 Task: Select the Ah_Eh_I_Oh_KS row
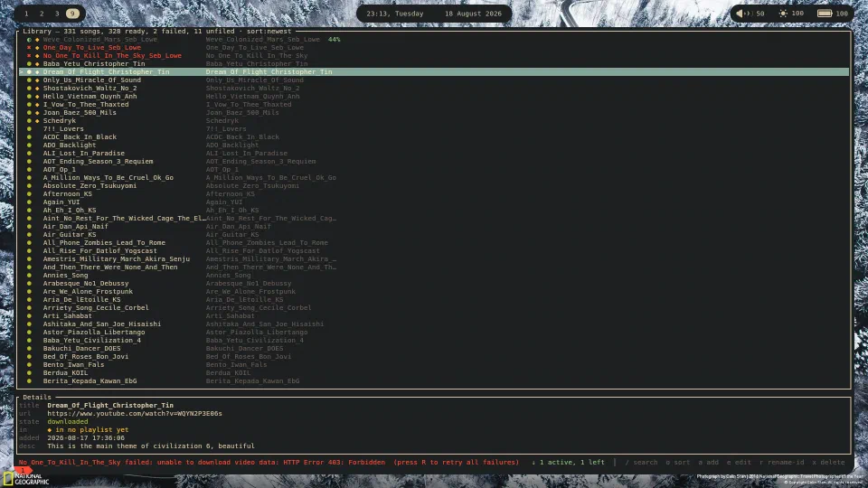click(434, 211)
